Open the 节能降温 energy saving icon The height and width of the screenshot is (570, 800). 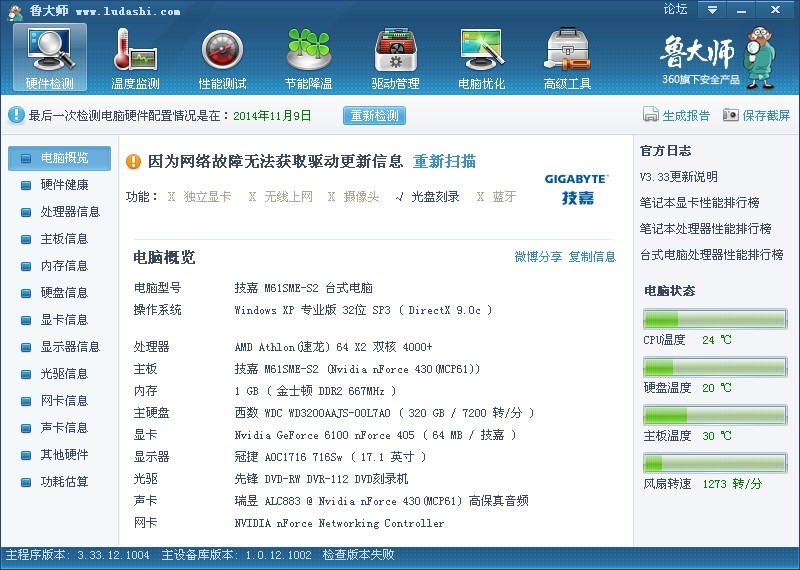tap(308, 50)
